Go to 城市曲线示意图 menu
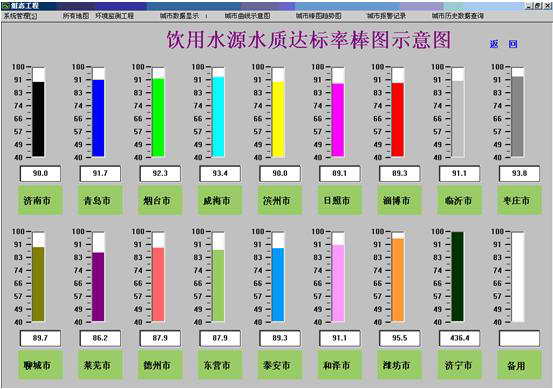This screenshot has width=553, height=389. [x=247, y=16]
